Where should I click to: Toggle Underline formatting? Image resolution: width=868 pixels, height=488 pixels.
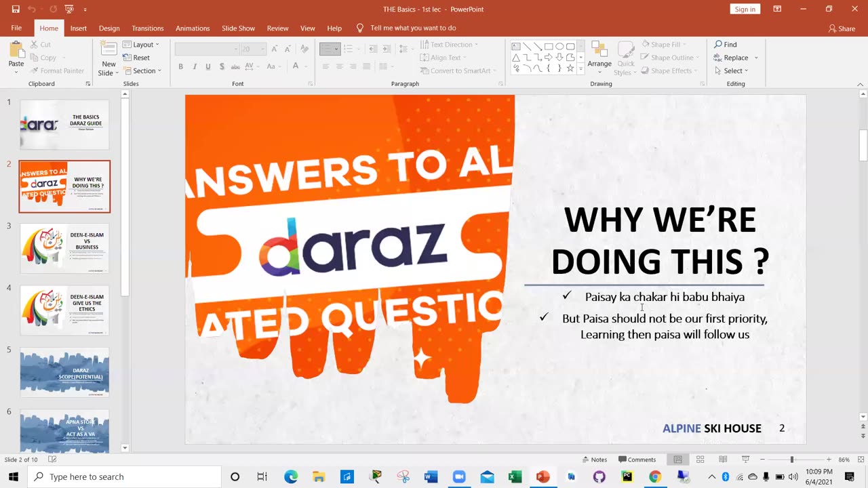[x=208, y=66]
